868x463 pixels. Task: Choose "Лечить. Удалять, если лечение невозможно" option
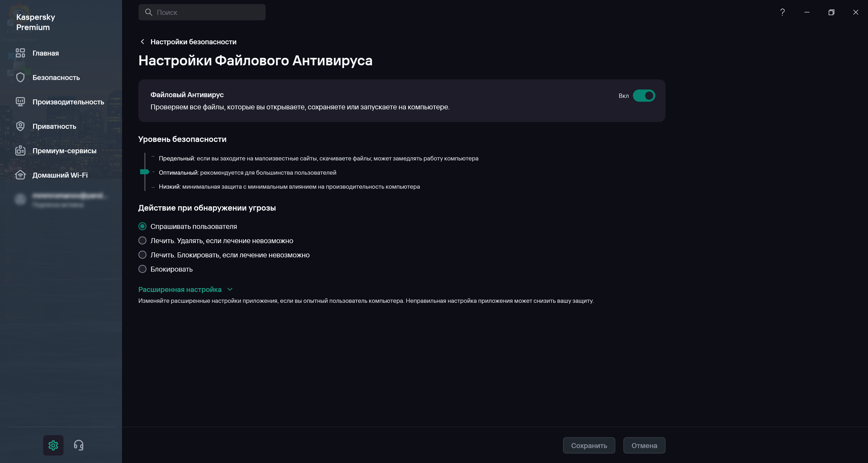tap(143, 240)
